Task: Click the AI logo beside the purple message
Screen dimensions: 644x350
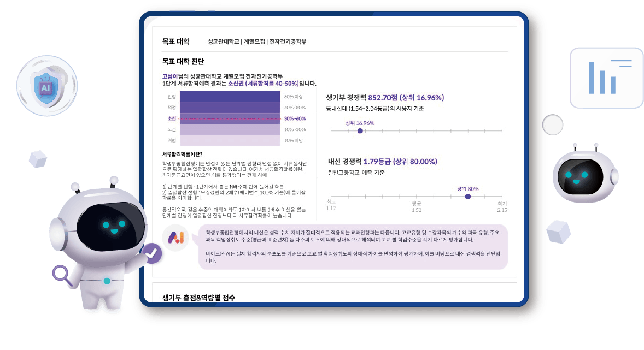Action: pyautogui.click(x=176, y=237)
